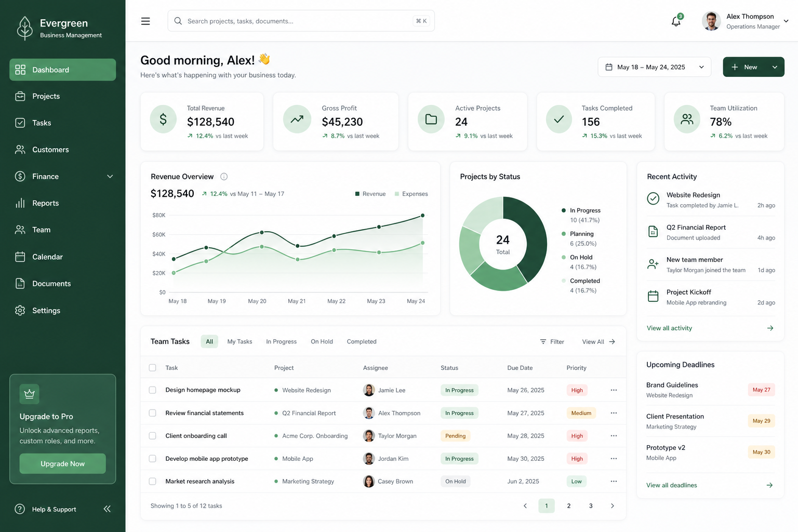
Task: Check the Client onboarding call task
Action: click(x=152, y=436)
